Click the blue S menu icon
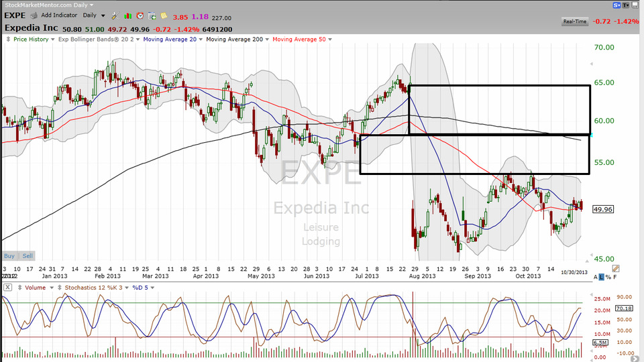Viewport: 644px width, 362px height. click(x=616, y=5)
